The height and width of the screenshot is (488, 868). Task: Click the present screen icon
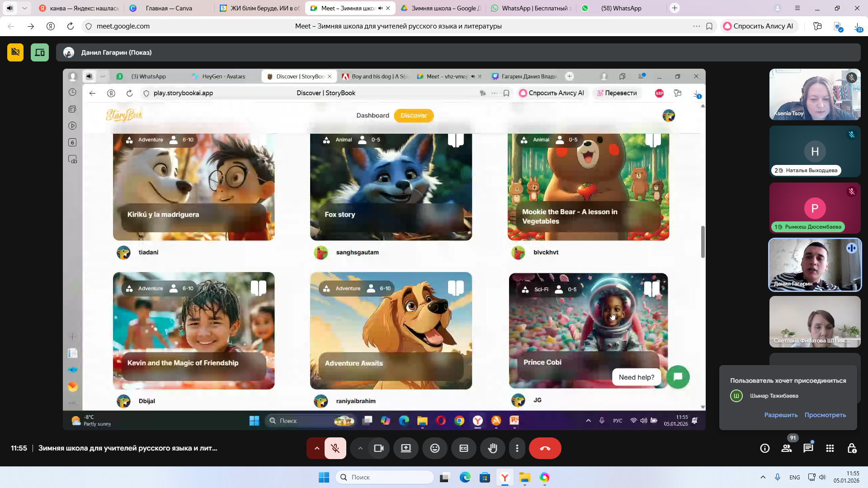[406, 448]
